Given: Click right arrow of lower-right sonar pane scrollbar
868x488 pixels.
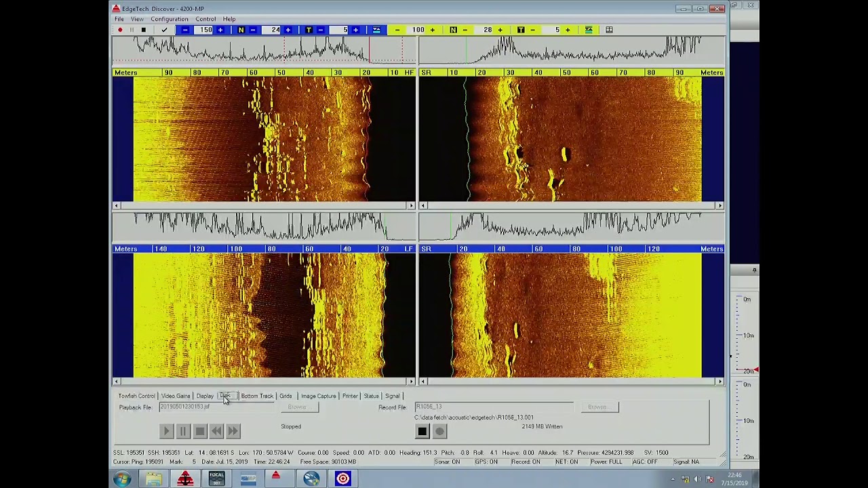Looking at the screenshot, I should pos(719,382).
